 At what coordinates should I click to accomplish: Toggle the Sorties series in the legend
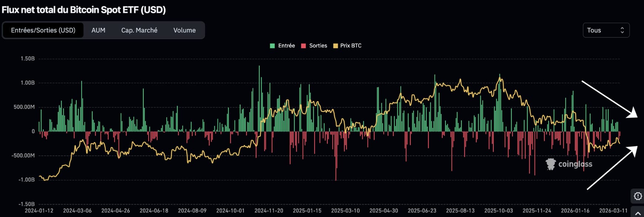pyautogui.click(x=318, y=46)
